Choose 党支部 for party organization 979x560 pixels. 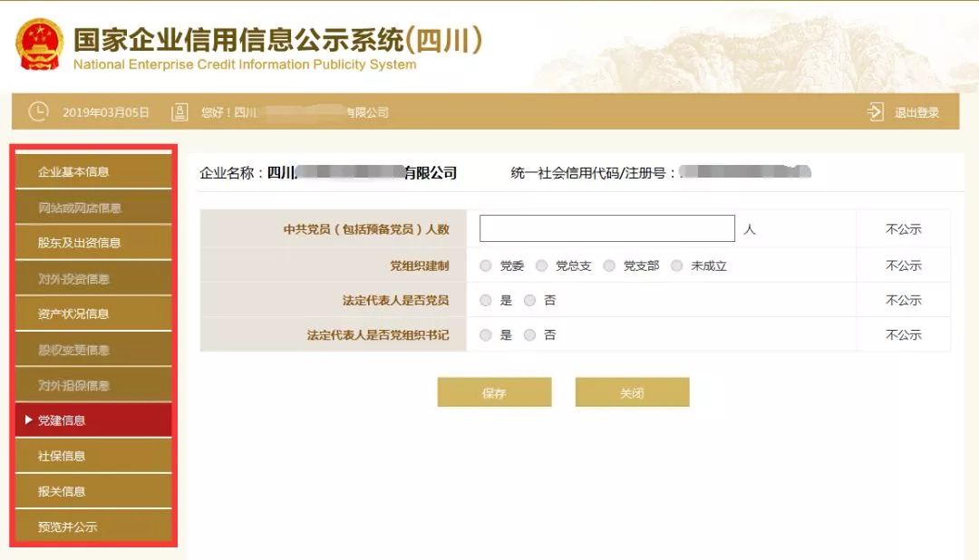[x=609, y=266]
